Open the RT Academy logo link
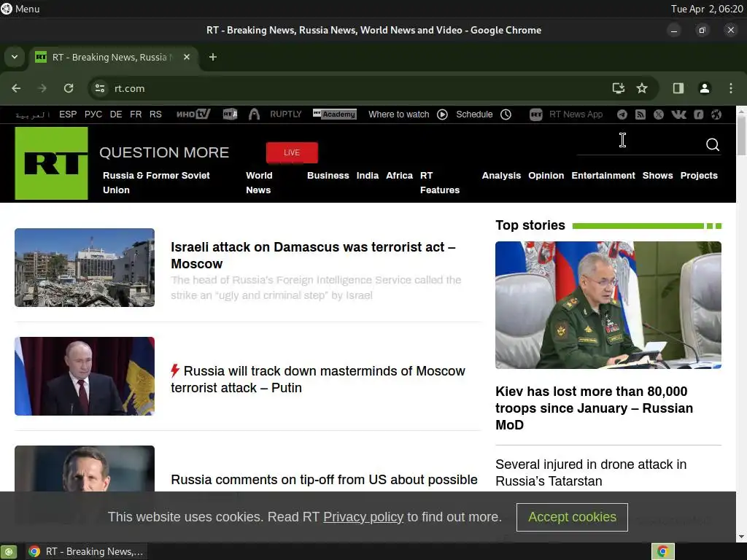 [334, 114]
